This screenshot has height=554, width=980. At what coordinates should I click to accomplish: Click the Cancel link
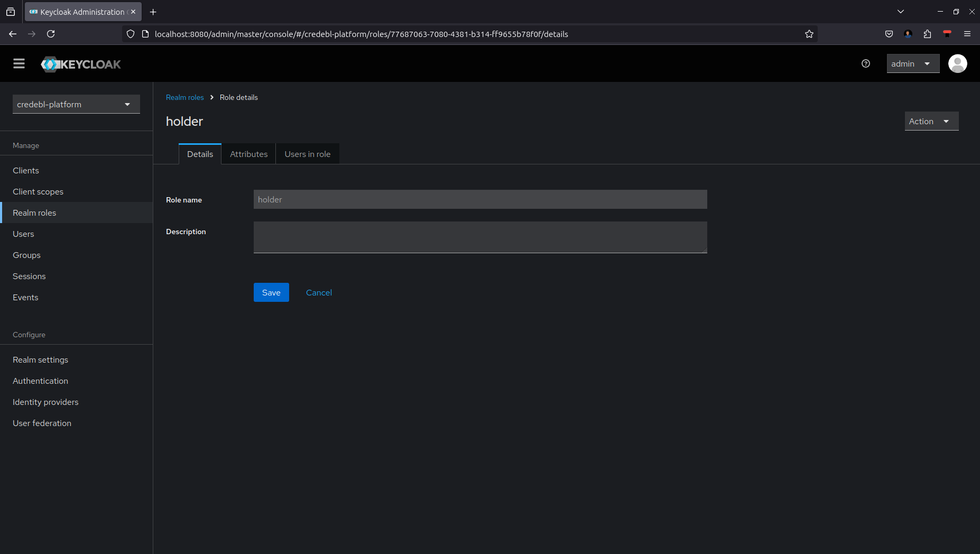(x=319, y=293)
